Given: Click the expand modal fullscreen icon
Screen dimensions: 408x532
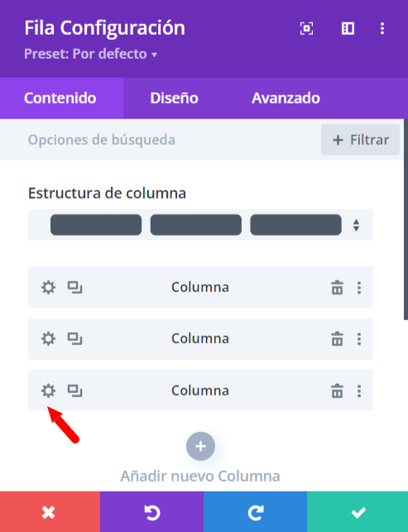Looking at the screenshot, I should tap(306, 28).
